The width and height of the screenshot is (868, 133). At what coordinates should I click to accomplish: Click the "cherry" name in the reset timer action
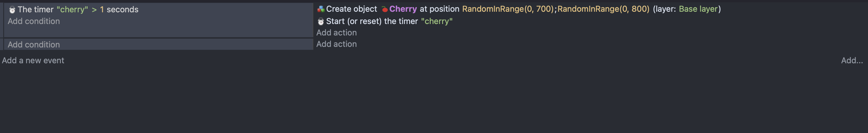[x=437, y=21]
